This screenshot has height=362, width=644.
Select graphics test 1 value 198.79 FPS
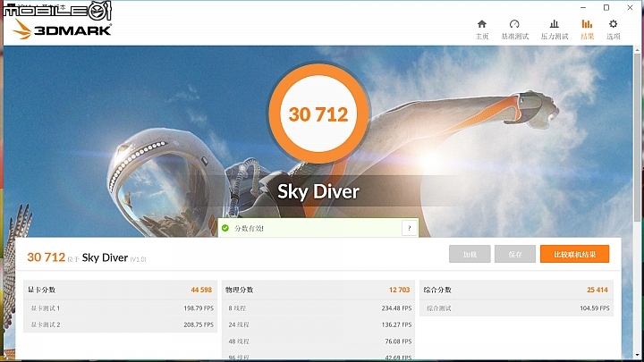[x=199, y=308]
